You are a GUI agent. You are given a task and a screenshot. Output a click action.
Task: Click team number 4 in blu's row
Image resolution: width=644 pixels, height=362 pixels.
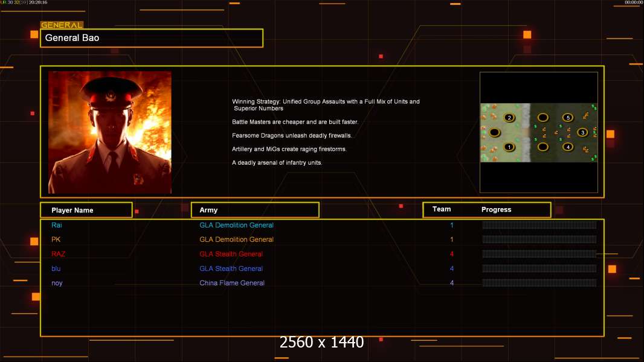(451, 268)
